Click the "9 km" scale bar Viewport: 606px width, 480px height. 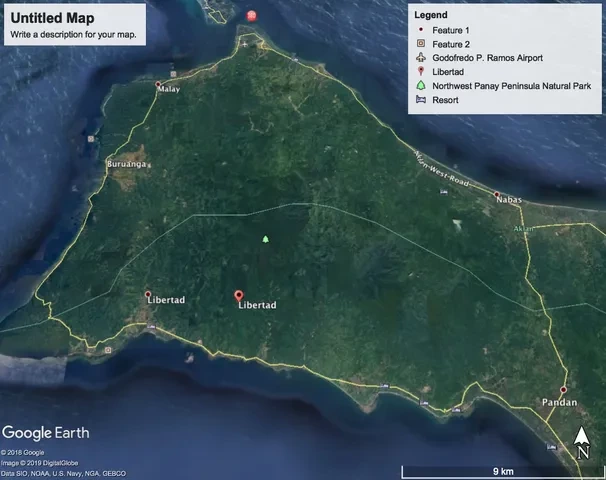pyautogui.click(x=503, y=471)
